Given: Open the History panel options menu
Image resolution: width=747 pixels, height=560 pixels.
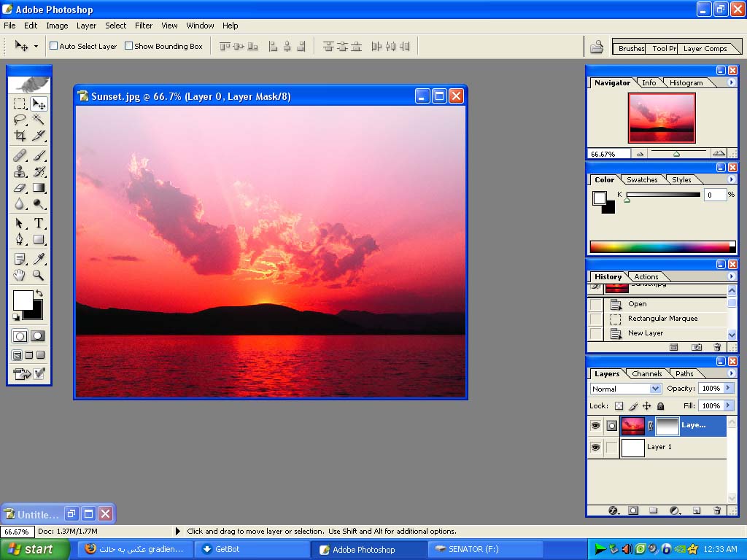Looking at the screenshot, I should pos(731,276).
